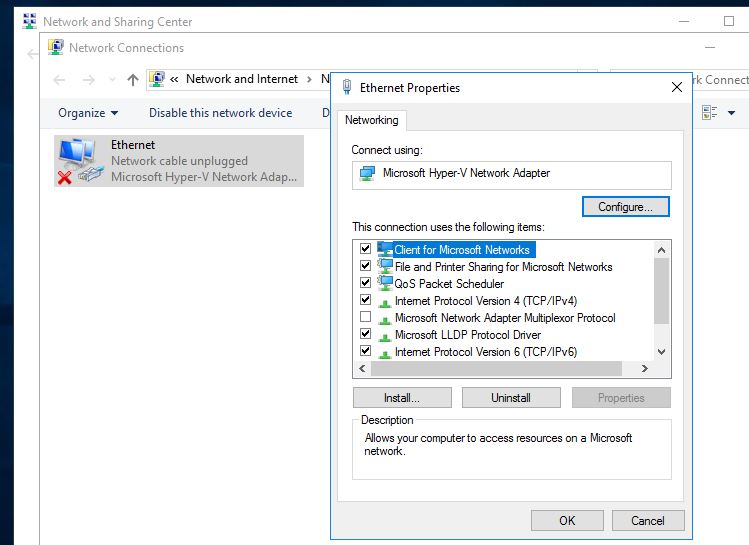
Task: Select 'File and Printer Sharing for Microsoft Networks'
Action: coord(503,267)
